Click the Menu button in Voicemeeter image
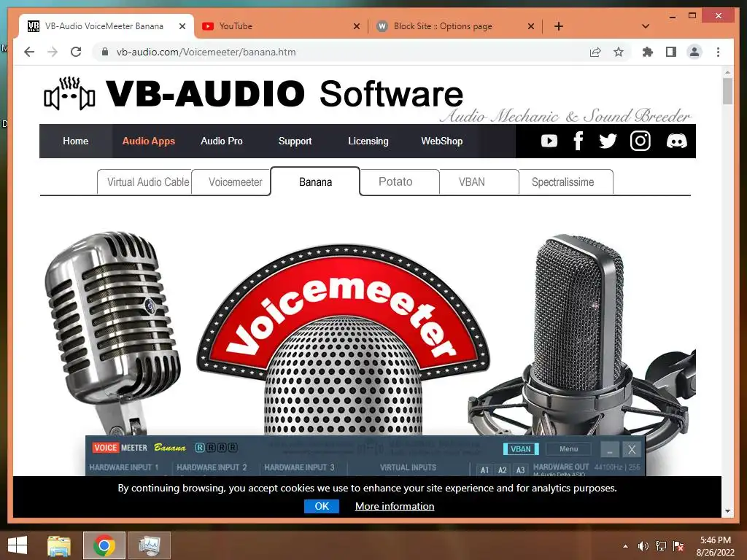747x560 pixels. pos(568,449)
